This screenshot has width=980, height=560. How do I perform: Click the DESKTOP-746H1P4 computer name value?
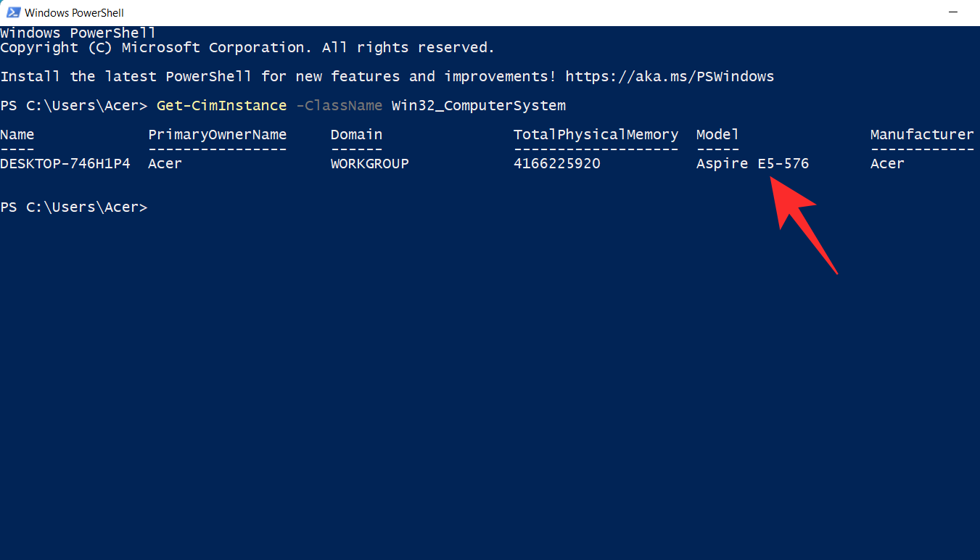[65, 164]
